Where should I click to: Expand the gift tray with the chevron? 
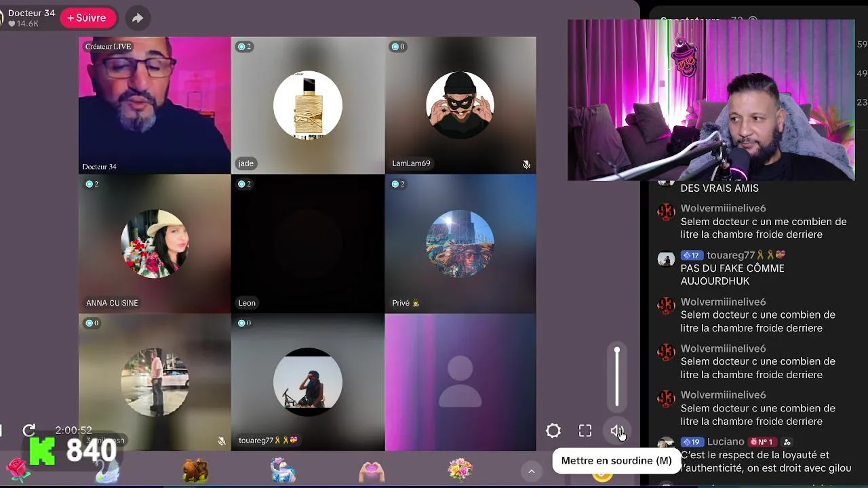(532, 471)
